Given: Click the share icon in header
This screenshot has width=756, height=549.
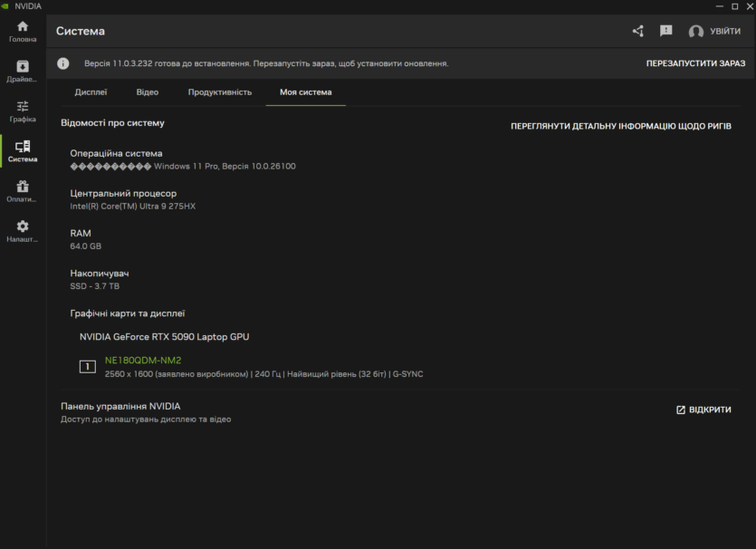Looking at the screenshot, I should point(638,32).
